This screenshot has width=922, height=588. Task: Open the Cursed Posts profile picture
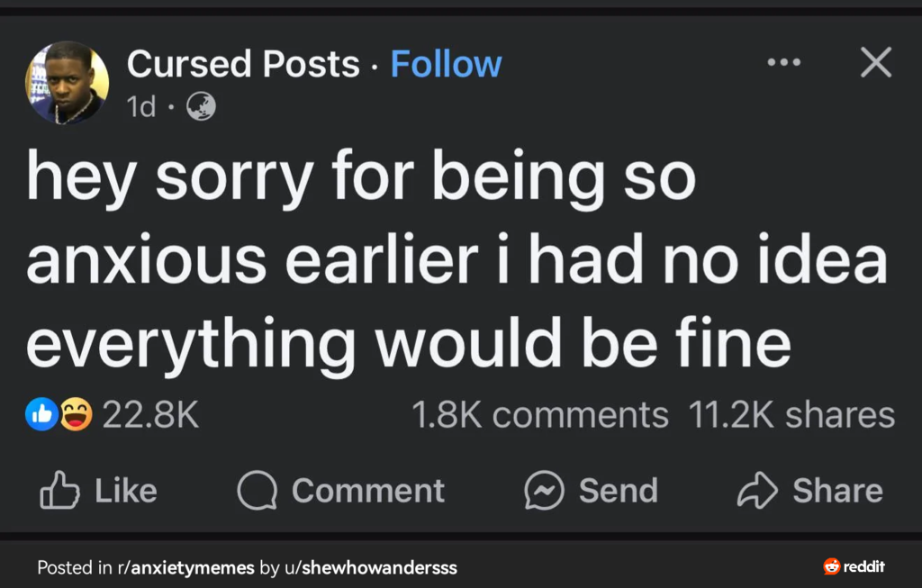click(67, 83)
